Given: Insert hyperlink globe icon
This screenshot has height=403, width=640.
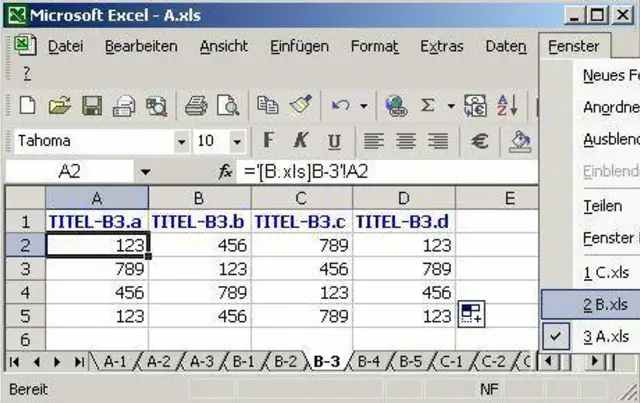Looking at the screenshot, I should [x=396, y=106].
